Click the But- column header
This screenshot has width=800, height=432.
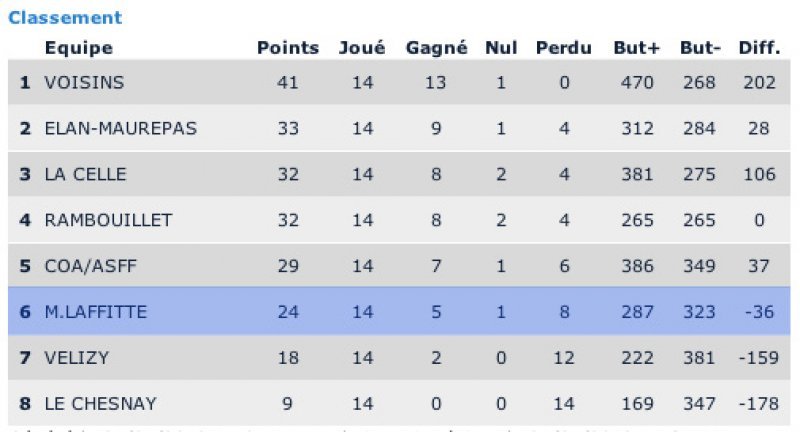click(x=700, y=47)
